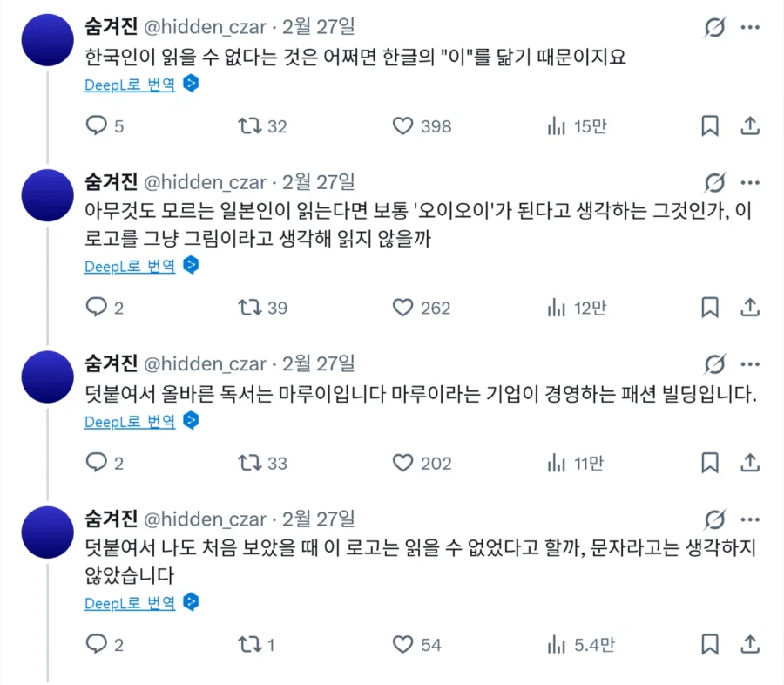784x685 pixels.
Task: Click the profile avatar of the third tweet
Action: point(46,376)
